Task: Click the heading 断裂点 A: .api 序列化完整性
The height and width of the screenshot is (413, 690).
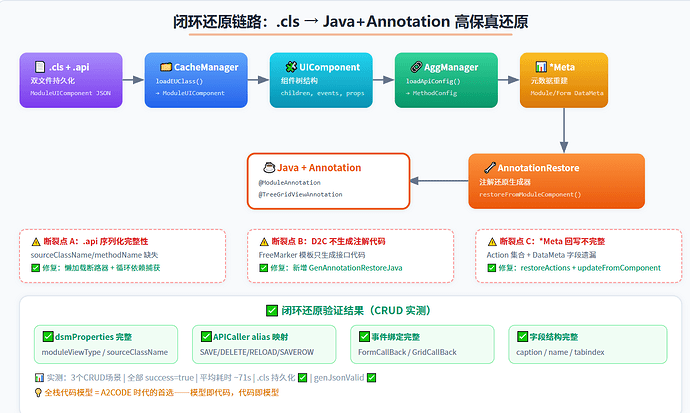Action: [x=96, y=241]
